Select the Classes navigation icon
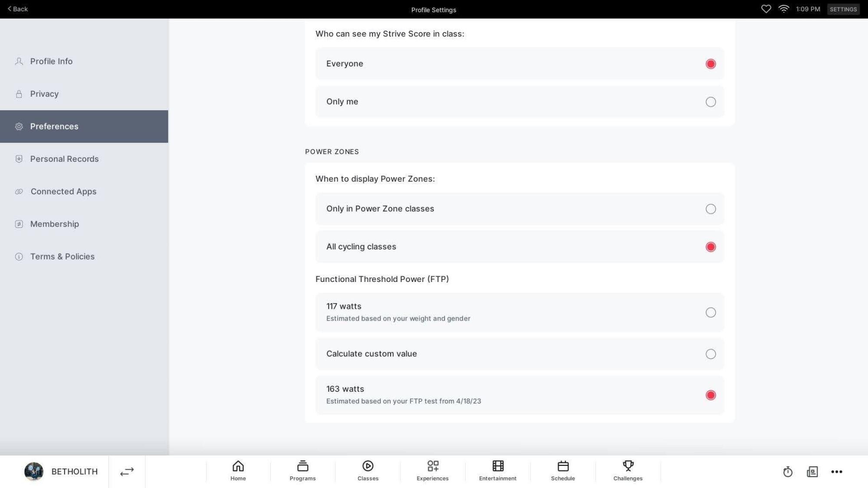The image size is (868, 488). (368, 472)
